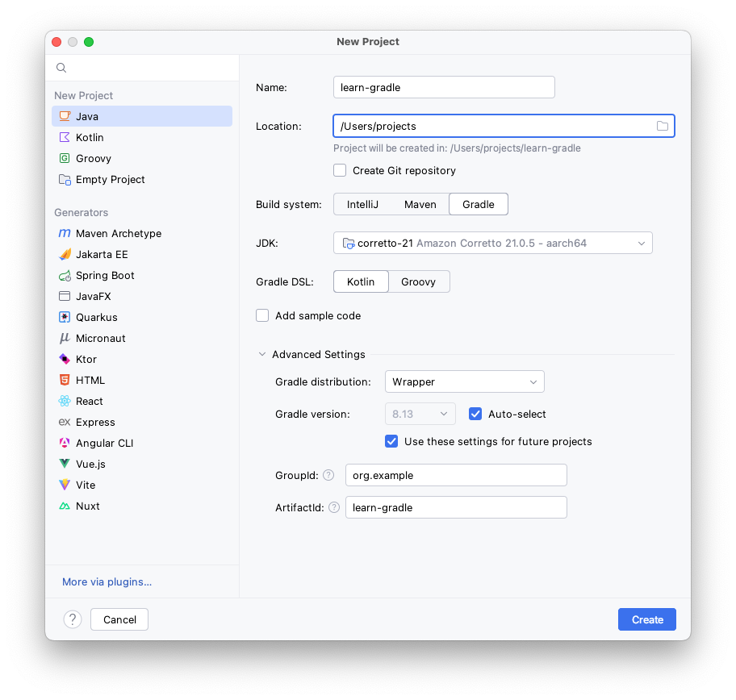Toggle Use these settings for future projects

(x=391, y=441)
